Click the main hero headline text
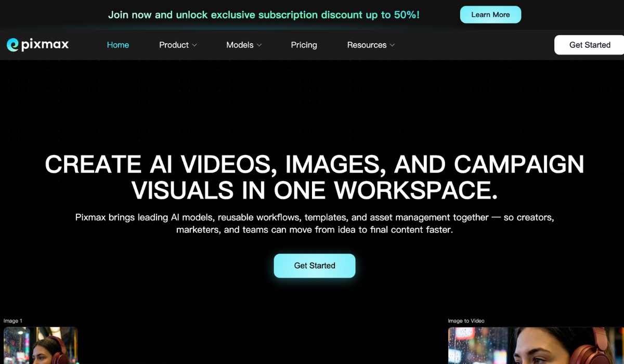624x364 pixels. coord(315,177)
